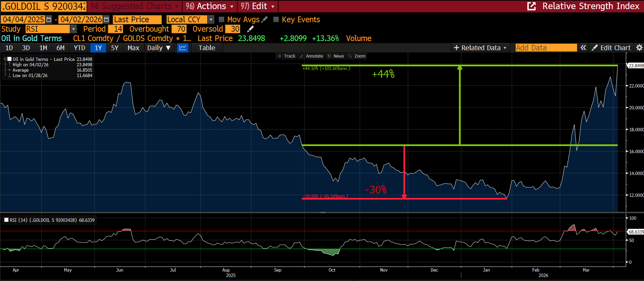This screenshot has width=644, height=281.
Task: Activate the Track crosshair tool
Action: [x=287, y=56]
